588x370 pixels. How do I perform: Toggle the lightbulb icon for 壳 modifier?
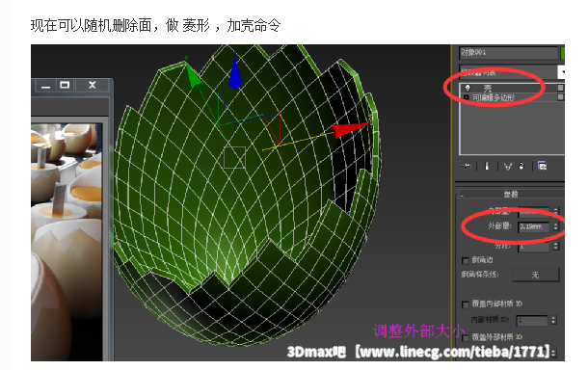pyautogui.click(x=468, y=88)
